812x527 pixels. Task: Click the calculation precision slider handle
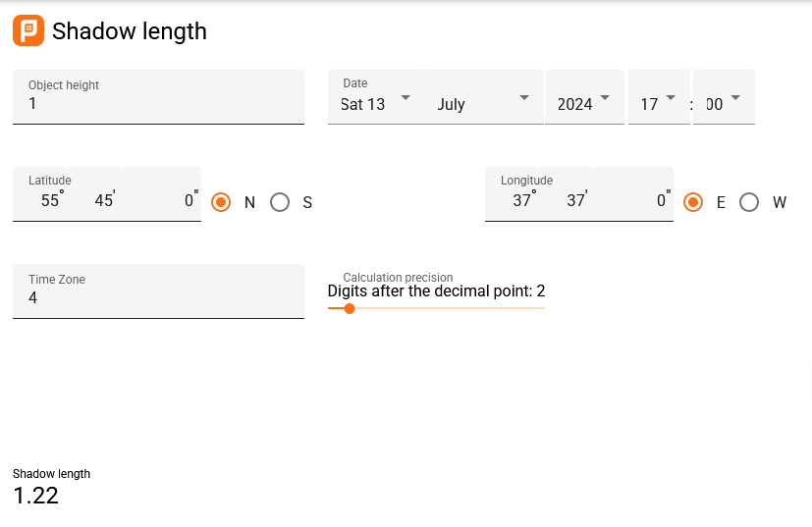350,308
